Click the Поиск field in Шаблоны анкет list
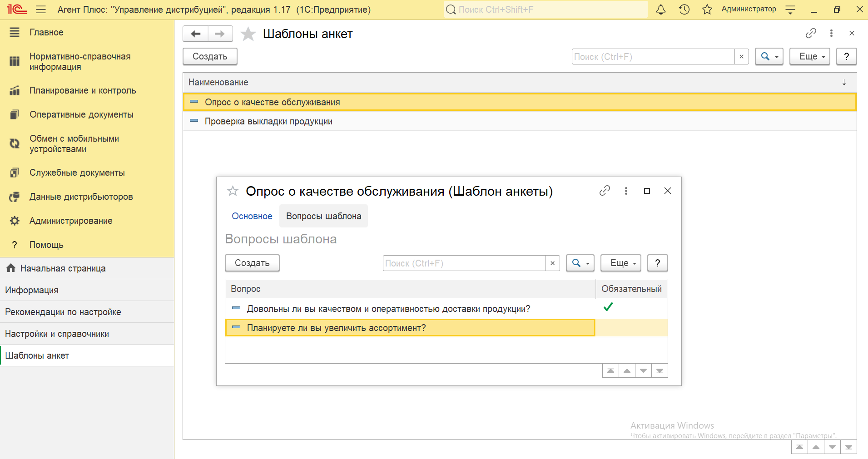The height and width of the screenshot is (459, 868). (x=653, y=57)
